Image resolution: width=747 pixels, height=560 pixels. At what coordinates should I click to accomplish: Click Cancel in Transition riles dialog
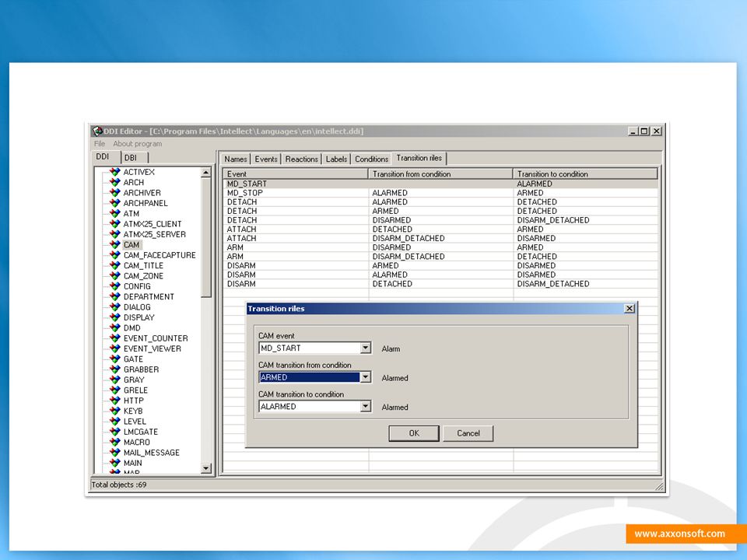(x=468, y=433)
